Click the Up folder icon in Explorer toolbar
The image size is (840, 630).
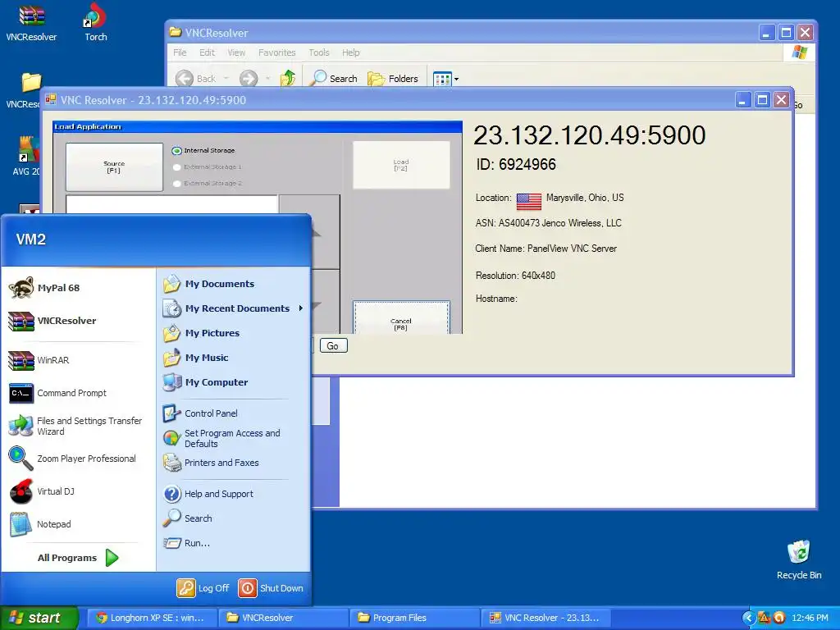(x=288, y=78)
